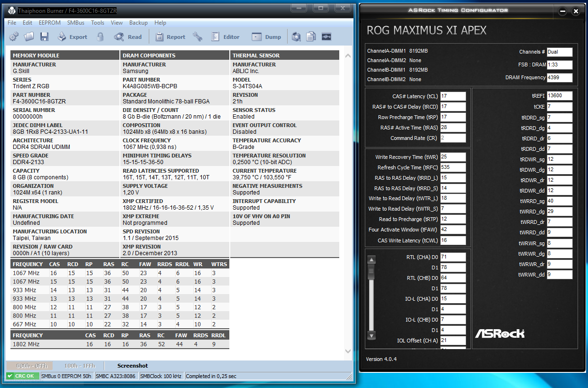Open the Backup menu
The height and width of the screenshot is (388, 588).
138,23
